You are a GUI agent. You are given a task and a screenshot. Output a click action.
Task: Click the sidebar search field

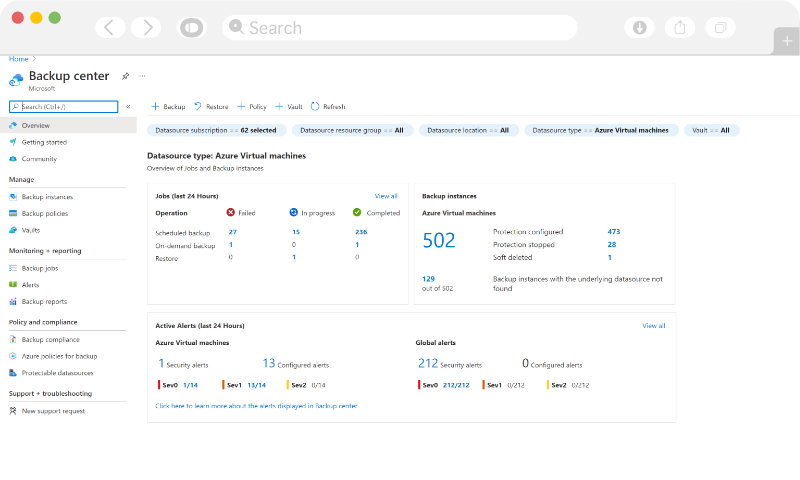pyautogui.click(x=67, y=106)
